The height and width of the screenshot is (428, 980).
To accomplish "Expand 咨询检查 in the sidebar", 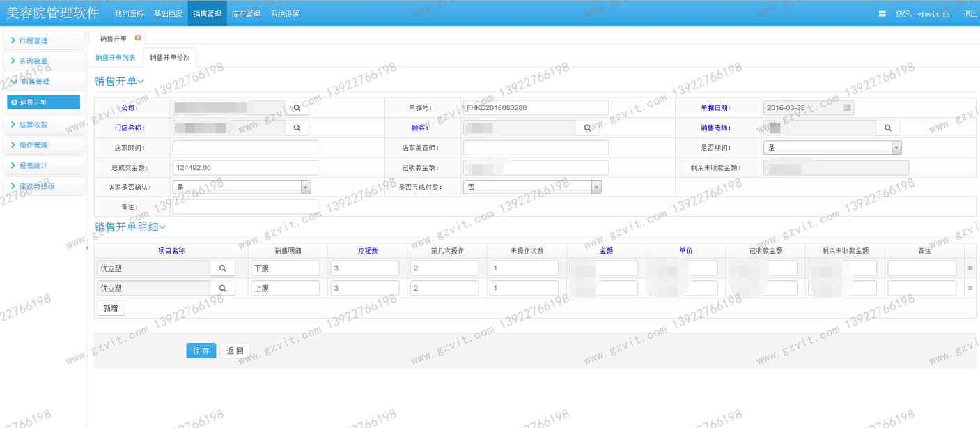I will click(43, 61).
